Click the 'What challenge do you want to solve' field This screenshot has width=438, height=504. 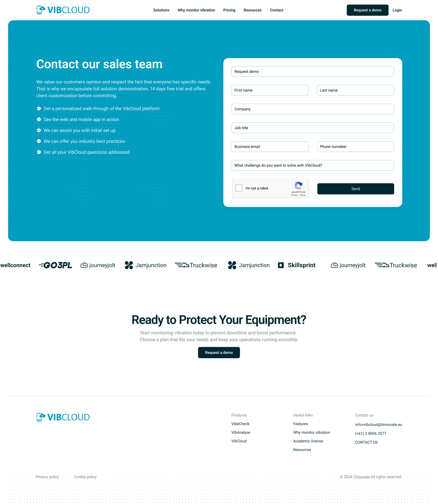[313, 165]
